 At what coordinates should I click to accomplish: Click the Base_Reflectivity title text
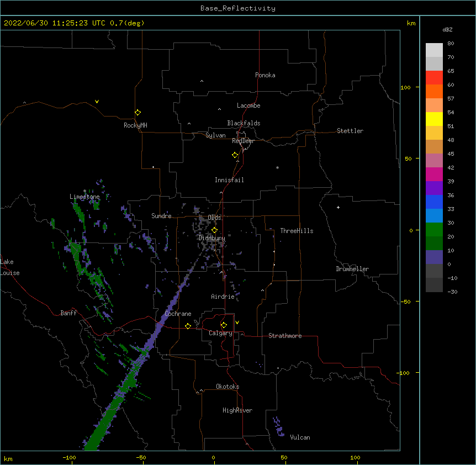click(x=238, y=8)
